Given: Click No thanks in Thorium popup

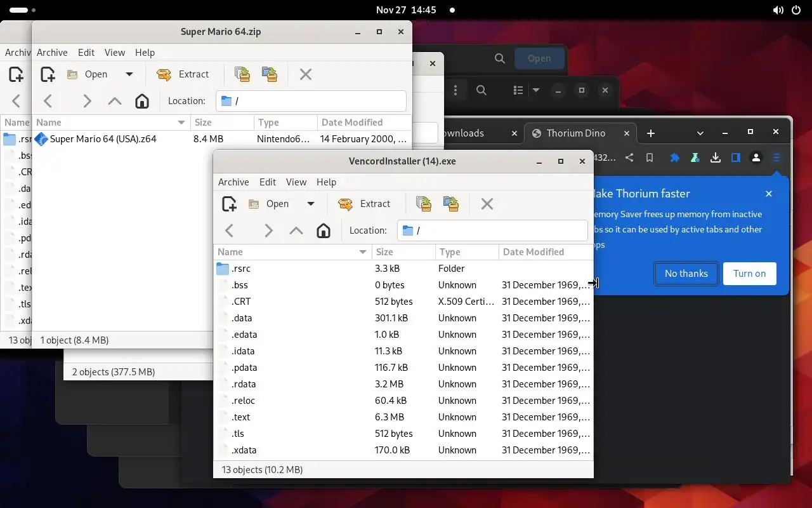Looking at the screenshot, I should 686,274.
